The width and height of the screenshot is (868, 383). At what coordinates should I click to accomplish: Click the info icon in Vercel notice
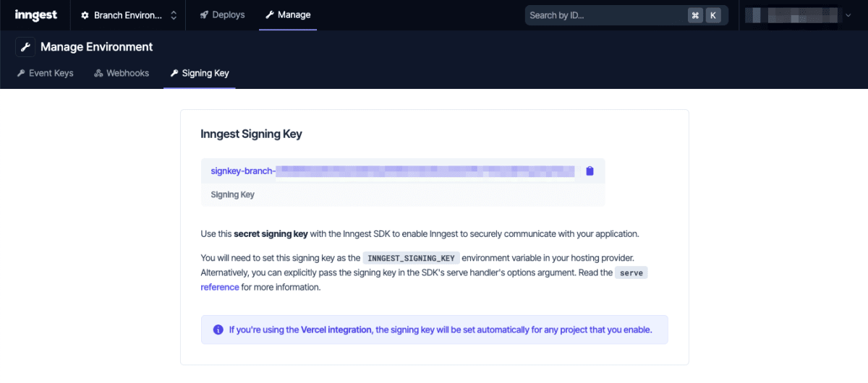(218, 330)
